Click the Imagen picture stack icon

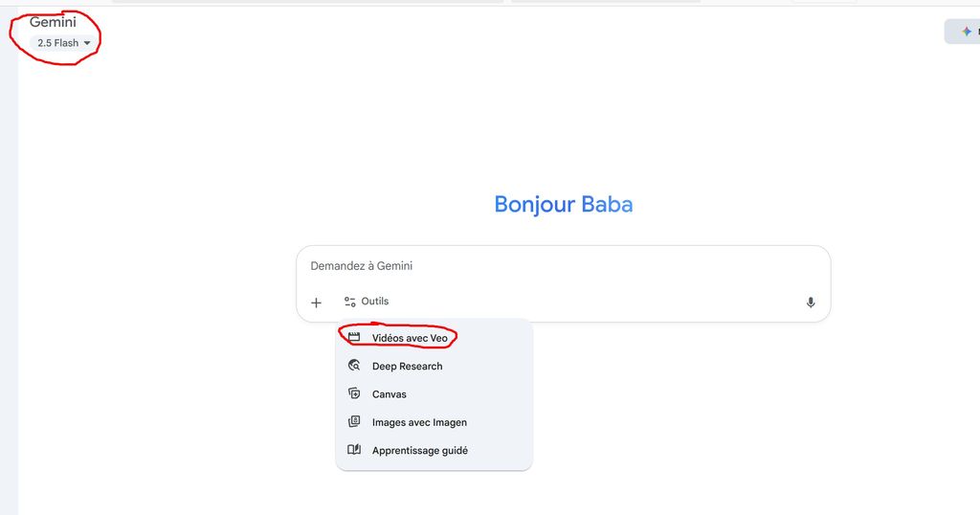coord(354,422)
